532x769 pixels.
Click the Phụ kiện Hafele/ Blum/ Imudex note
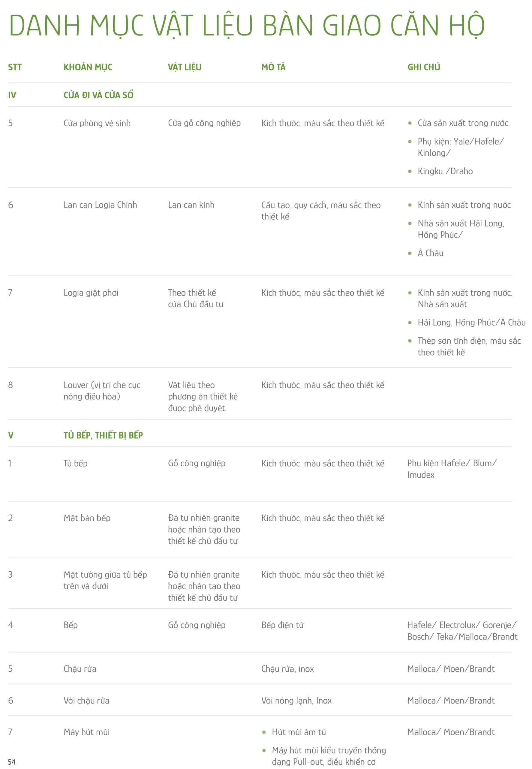[451, 469]
